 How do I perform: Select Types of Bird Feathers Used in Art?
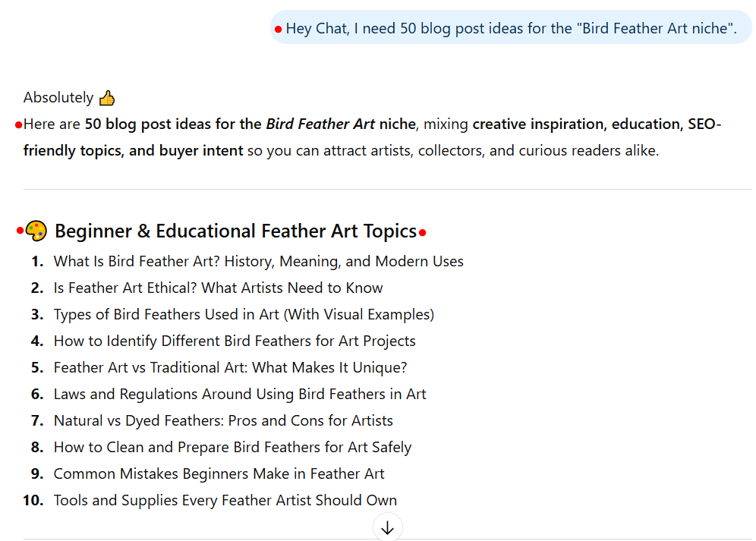point(244,314)
